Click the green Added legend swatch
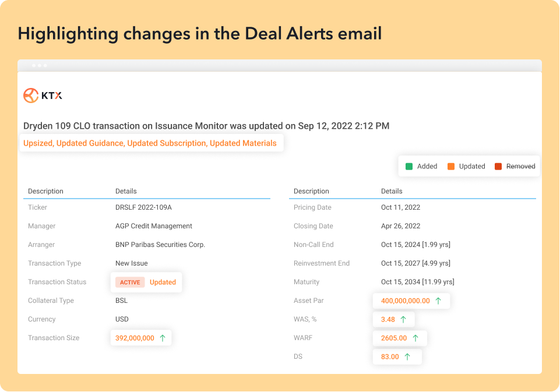Screen dimensions: 560x392 coord(409,166)
